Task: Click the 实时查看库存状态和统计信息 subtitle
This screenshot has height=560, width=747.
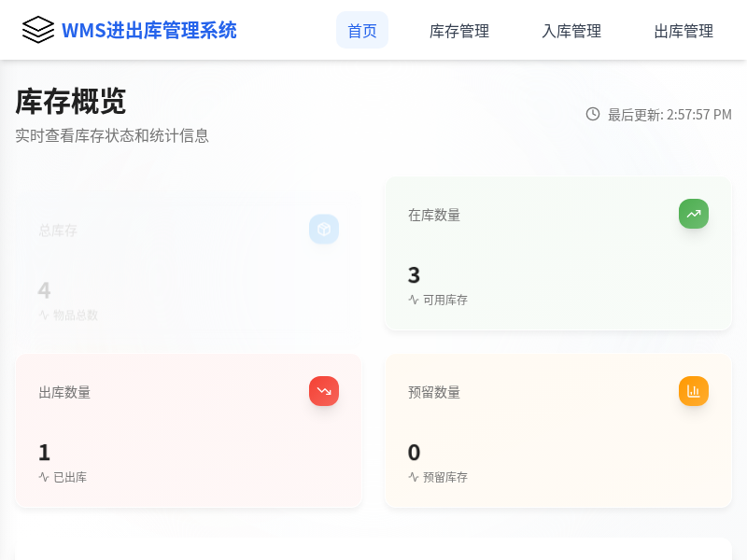Action: [x=112, y=135]
